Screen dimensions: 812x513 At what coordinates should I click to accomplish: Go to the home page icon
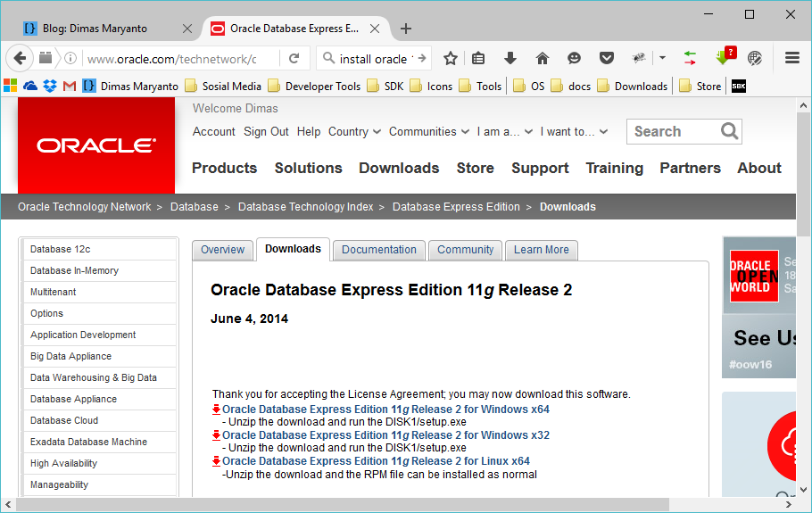click(543, 59)
